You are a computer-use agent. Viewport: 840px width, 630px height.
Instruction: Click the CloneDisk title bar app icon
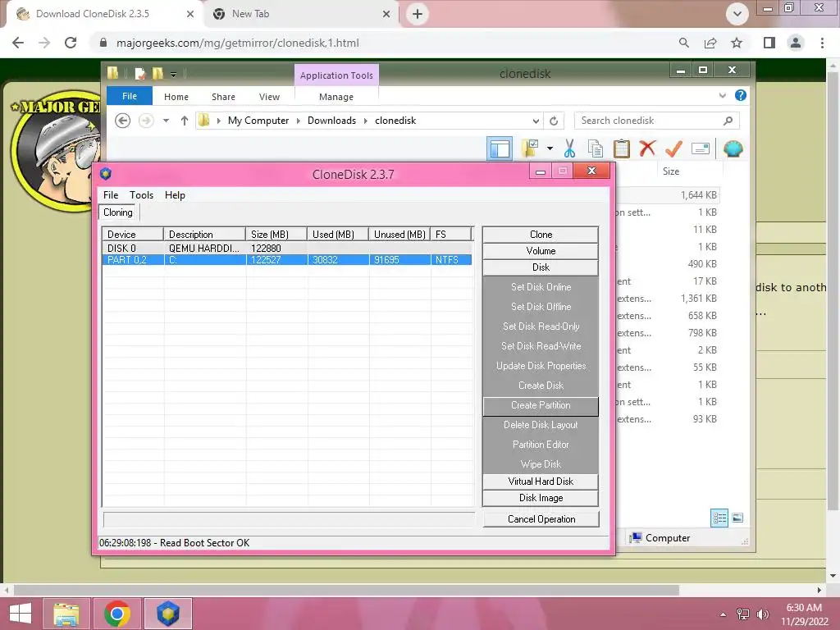click(x=106, y=174)
